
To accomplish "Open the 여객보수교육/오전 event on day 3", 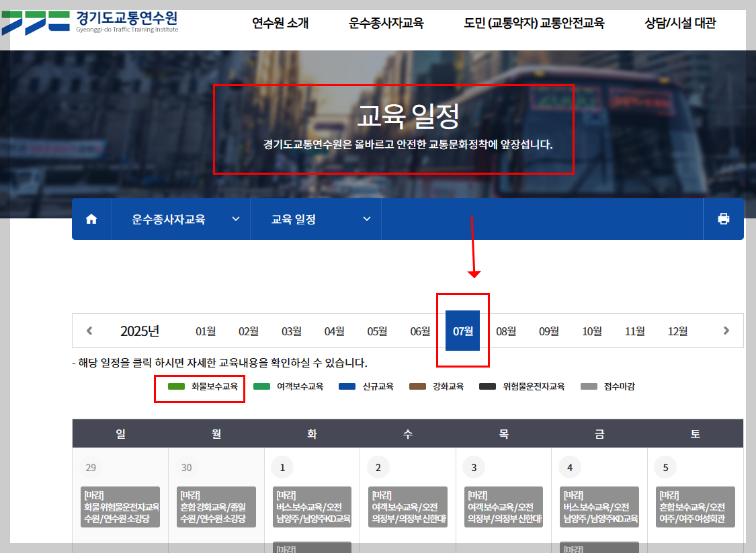I will click(503, 507).
